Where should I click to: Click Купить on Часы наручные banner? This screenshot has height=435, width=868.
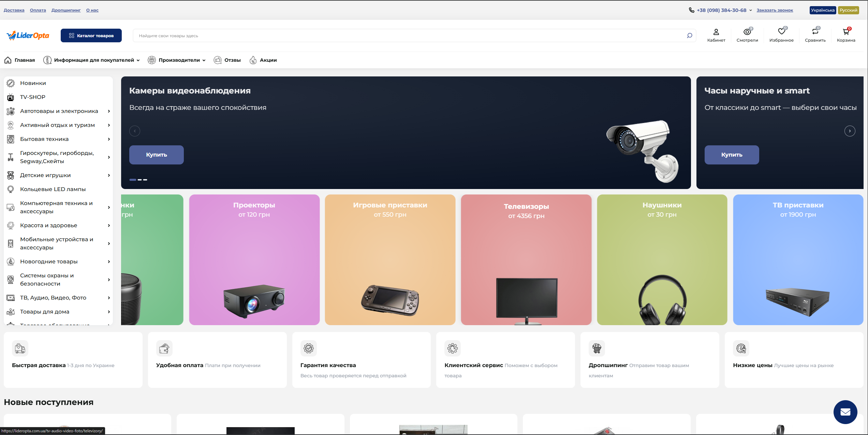pos(732,155)
